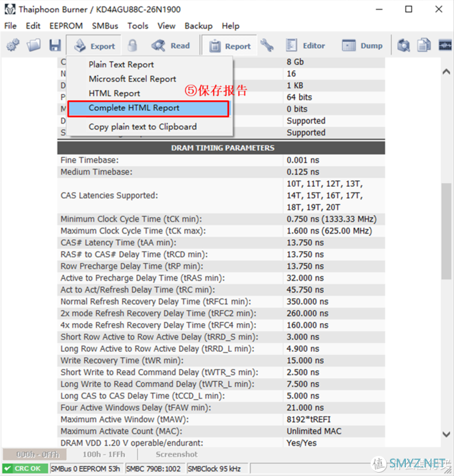Switch to the Screenshot tab at bottom

click(176, 454)
